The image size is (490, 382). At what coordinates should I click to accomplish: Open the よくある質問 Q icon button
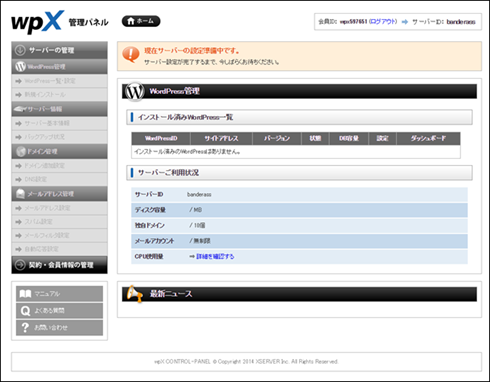pyautogui.click(x=59, y=311)
